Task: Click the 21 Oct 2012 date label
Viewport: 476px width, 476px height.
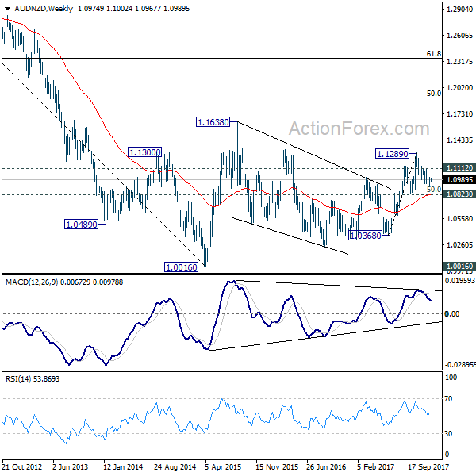Action: click(22, 466)
